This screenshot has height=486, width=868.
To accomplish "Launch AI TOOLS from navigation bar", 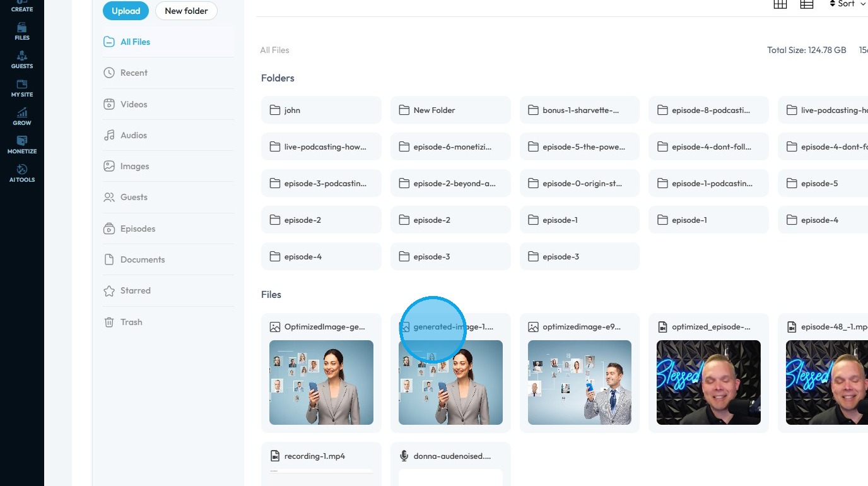I will pyautogui.click(x=22, y=174).
